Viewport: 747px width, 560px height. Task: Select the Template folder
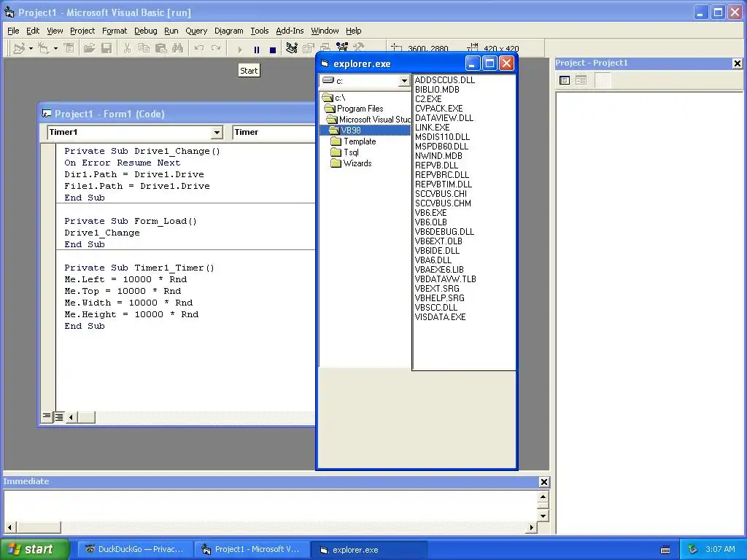(x=353, y=141)
